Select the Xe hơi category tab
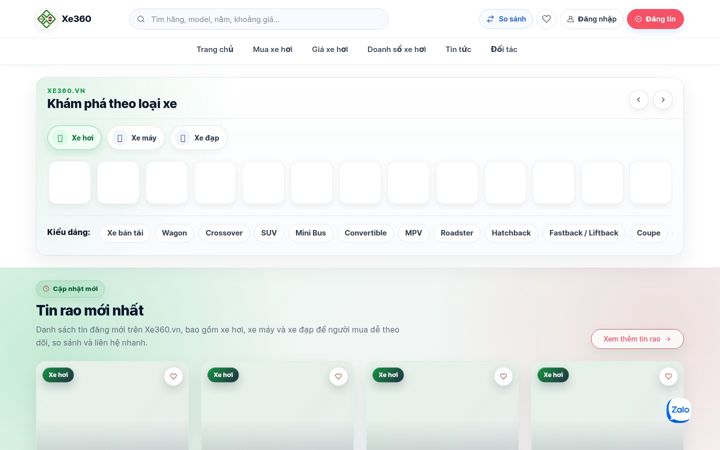This screenshot has height=450, width=720. (x=74, y=138)
